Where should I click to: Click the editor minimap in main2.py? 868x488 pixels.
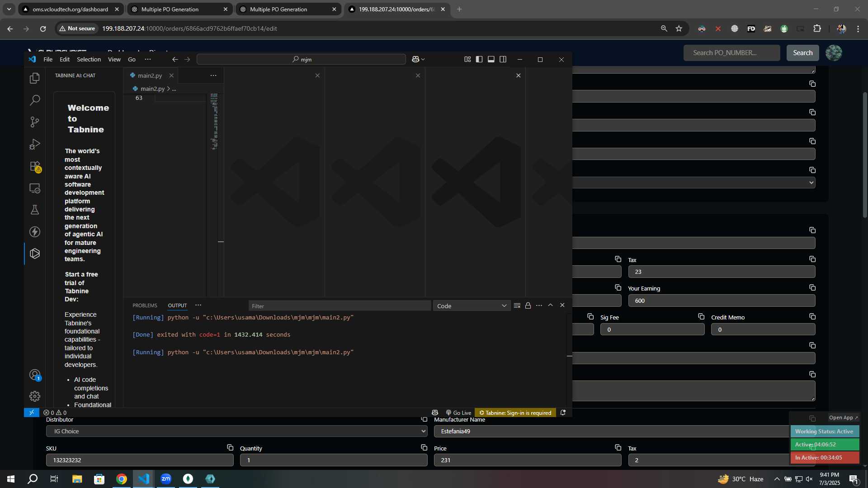[214, 121]
